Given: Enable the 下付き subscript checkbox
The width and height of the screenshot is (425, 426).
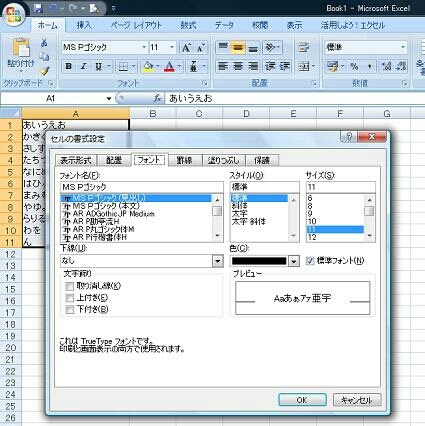Looking at the screenshot, I should point(70,309).
